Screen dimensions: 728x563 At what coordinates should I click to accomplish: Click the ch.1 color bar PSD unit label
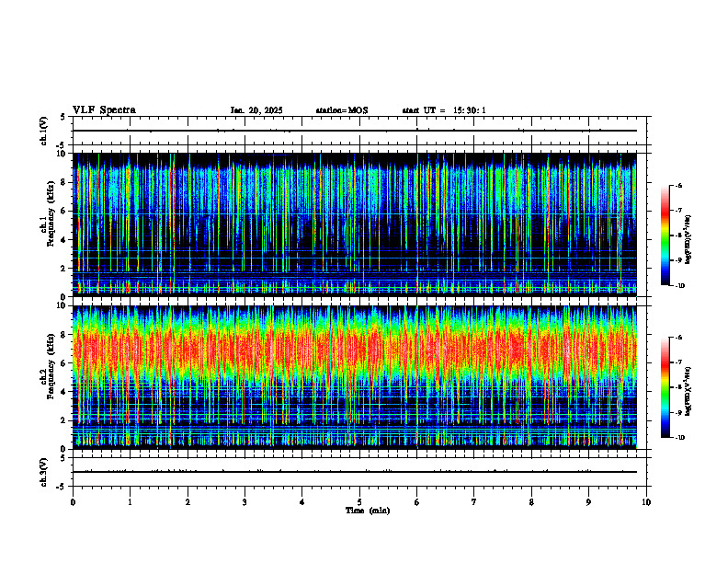click(x=688, y=240)
